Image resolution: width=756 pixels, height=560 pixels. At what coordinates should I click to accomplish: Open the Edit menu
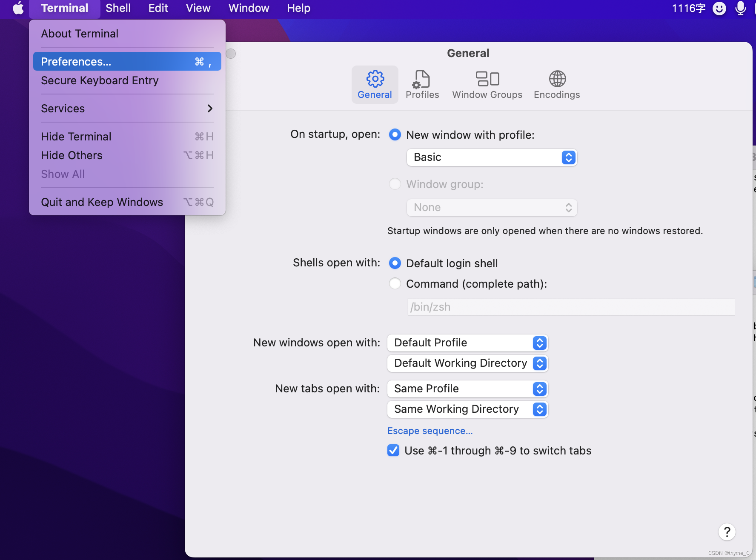tap(158, 8)
